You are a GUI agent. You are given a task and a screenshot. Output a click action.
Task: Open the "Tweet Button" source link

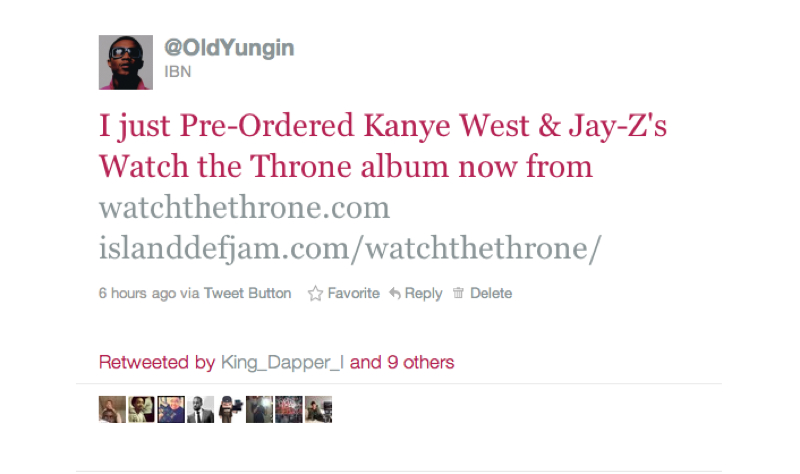(247, 293)
